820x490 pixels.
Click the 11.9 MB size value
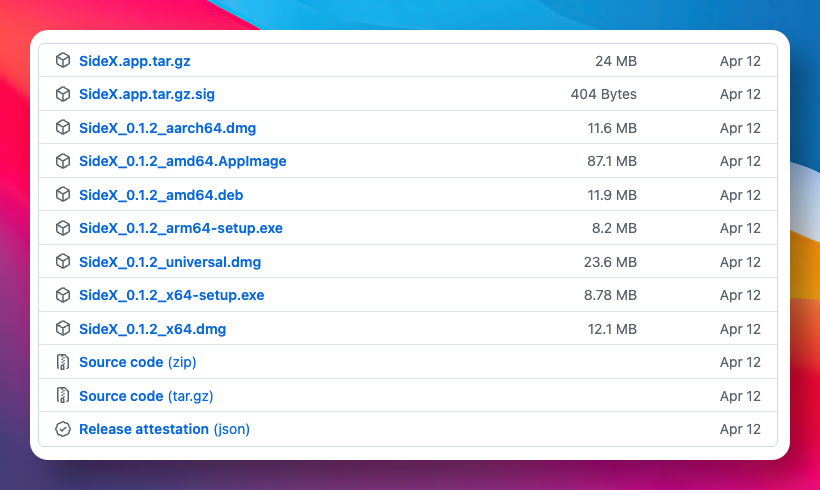[612, 195]
